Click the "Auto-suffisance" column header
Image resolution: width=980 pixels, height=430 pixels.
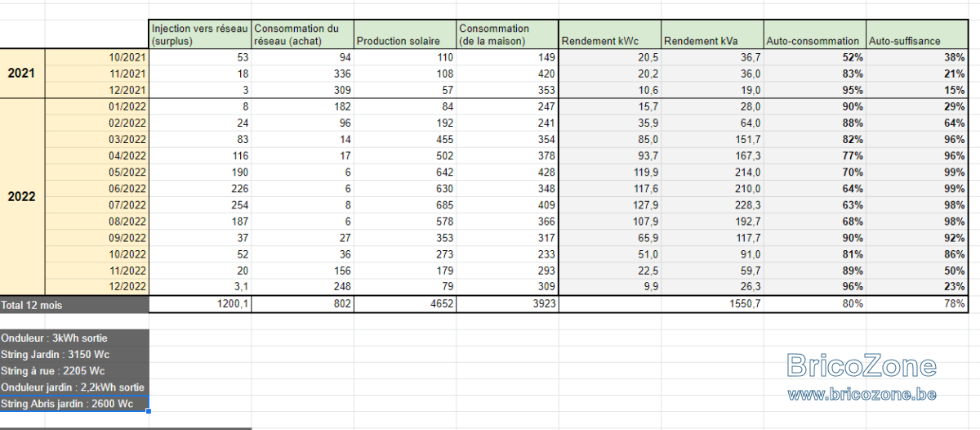(x=916, y=34)
